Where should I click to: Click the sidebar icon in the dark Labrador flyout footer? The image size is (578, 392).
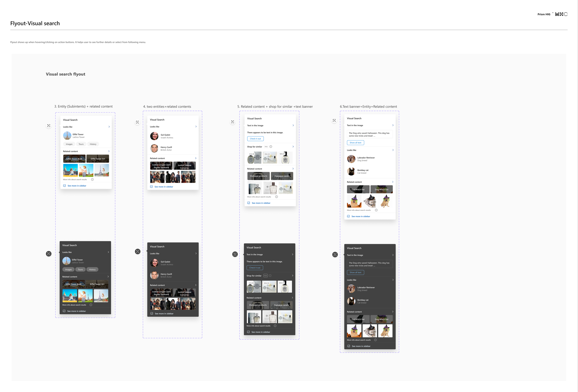(349, 346)
